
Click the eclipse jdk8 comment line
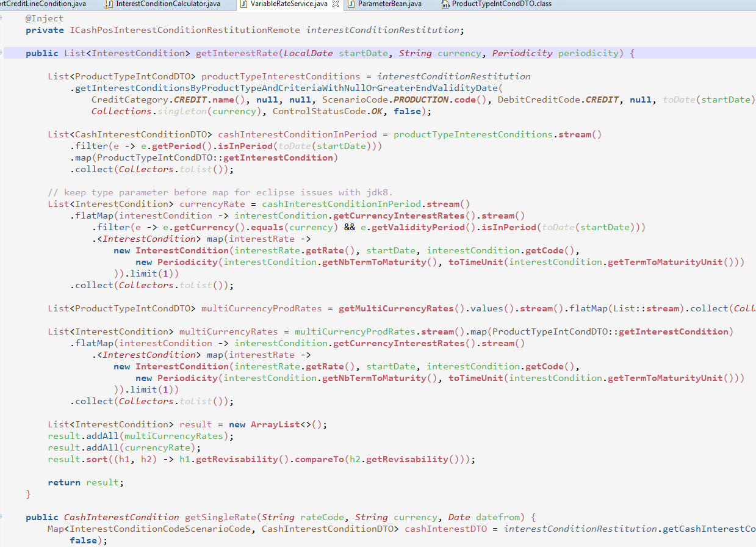pos(220,192)
